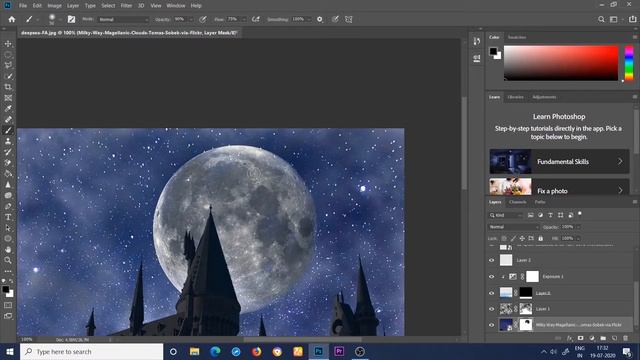This screenshot has height=360, width=640.
Task: Select the Frame tool
Action: click(x=8, y=98)
